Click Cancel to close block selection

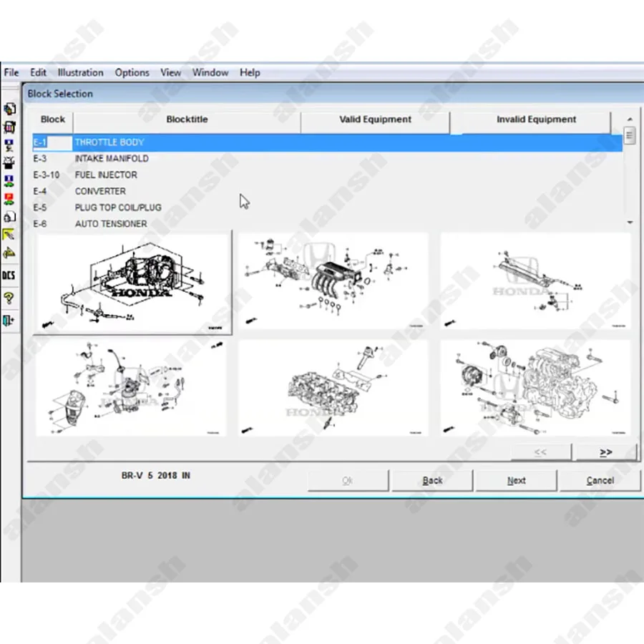(x=600, y=480)
